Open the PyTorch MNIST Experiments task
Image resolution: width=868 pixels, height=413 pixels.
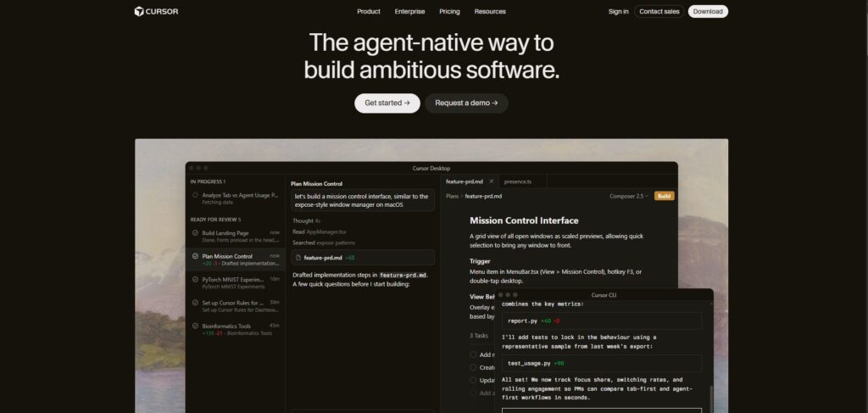pos(236,282)
